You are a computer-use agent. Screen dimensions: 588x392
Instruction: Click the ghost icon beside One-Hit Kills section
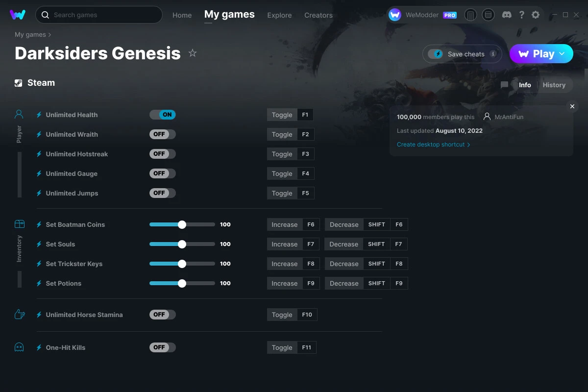pyautogui.click(x=19, y=347)
